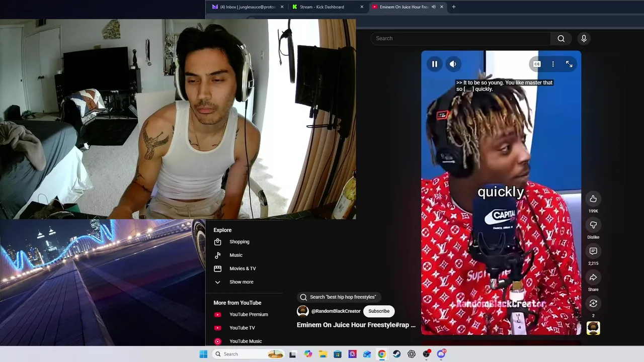Open ChatGPT from the taskbar
644x362 pixels.
(412, 354)
